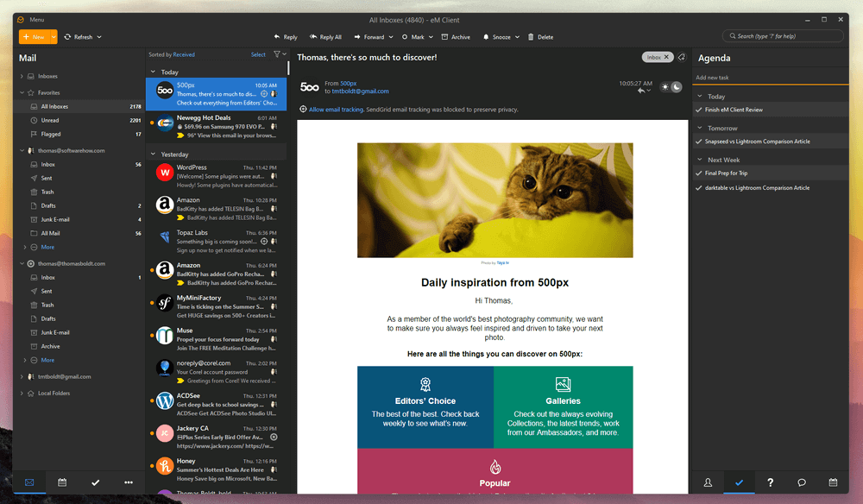
Task: Click the 'Allow email tracking' link
Action: point(336,110)
